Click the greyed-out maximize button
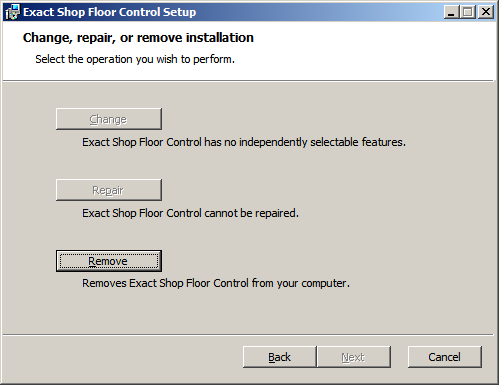This screenshot has height=385, width=499. [x=468, y=12]
